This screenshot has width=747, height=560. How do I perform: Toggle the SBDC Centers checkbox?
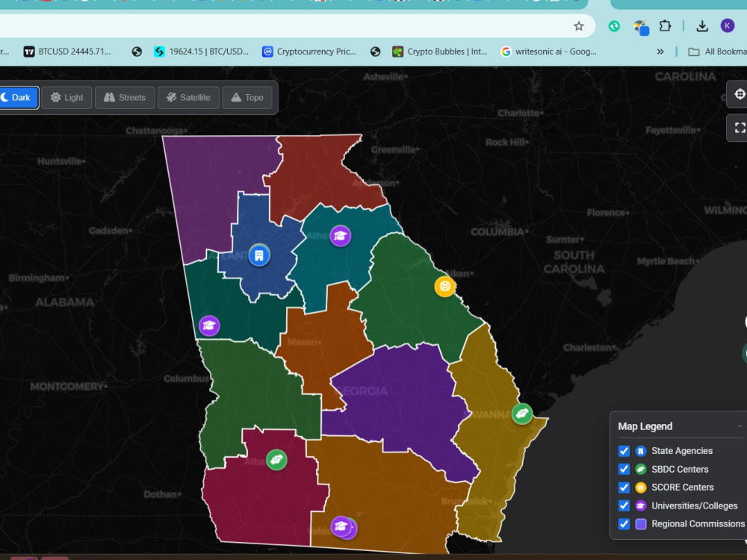click(624, 469)
